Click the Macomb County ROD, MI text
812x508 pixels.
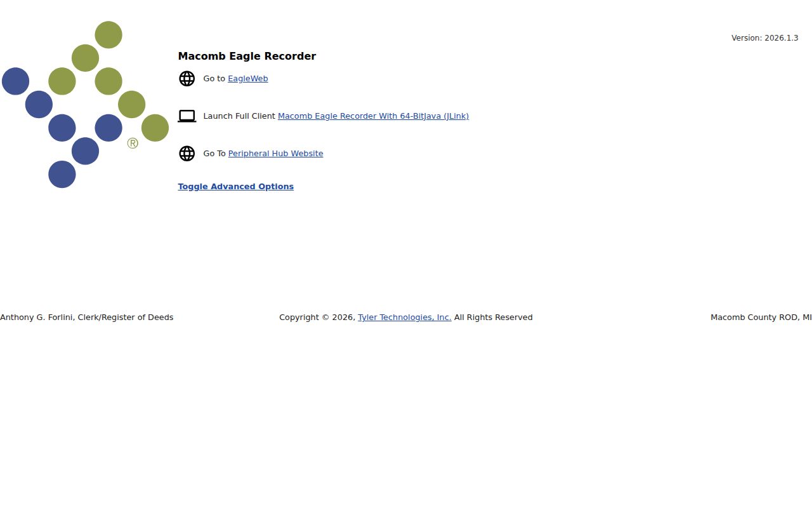761,317
